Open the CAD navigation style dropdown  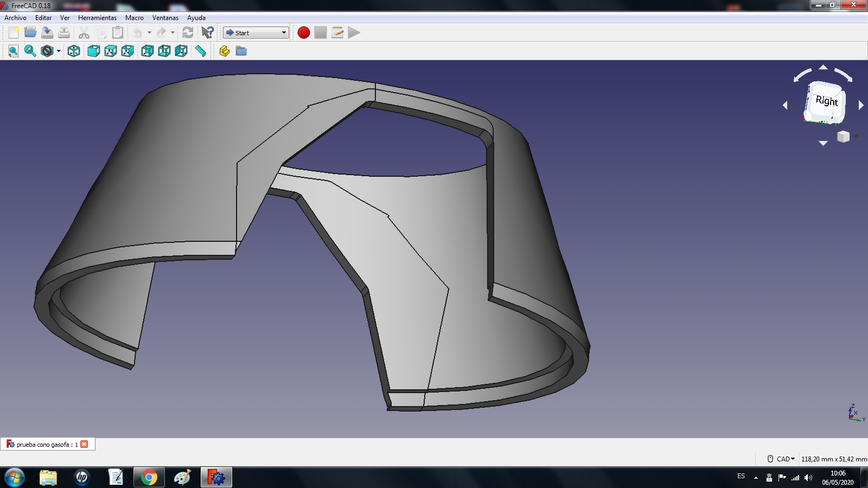pos(784,459)
